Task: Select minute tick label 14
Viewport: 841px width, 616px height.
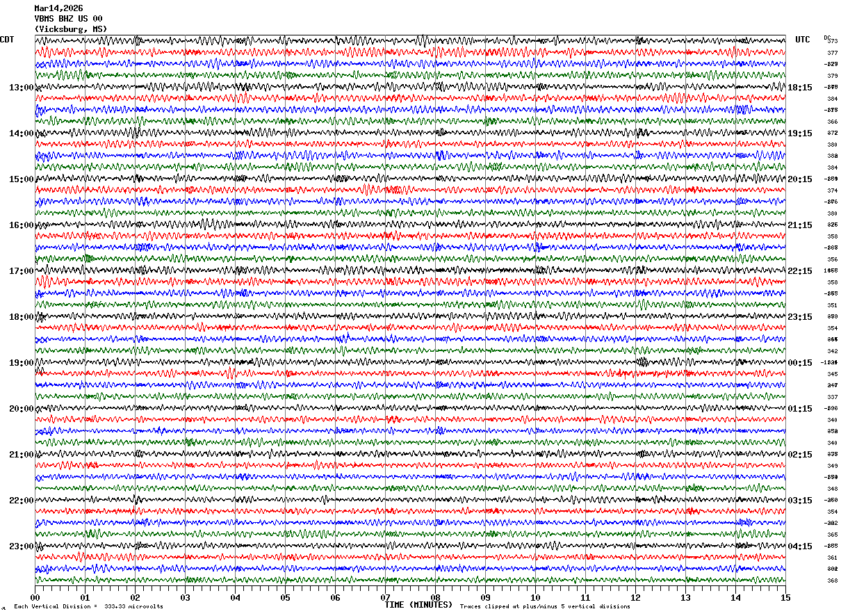Action: [735, 597]
